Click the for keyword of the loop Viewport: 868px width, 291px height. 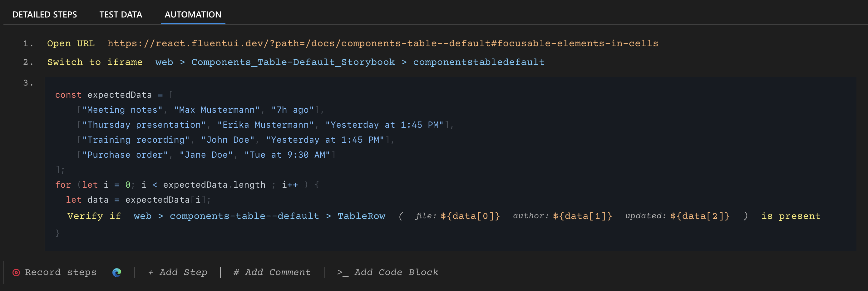click(63, 185)
